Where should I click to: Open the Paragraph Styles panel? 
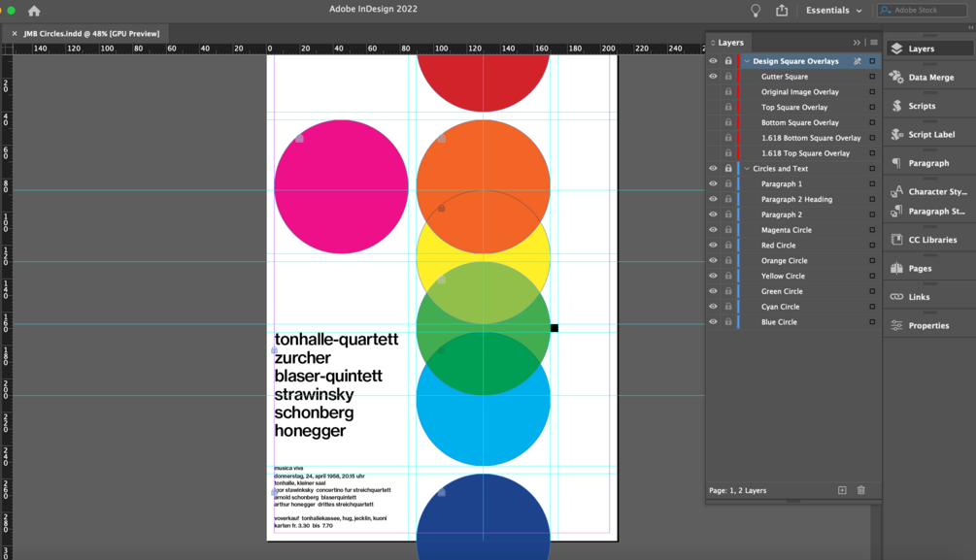(x=929, y=211)
